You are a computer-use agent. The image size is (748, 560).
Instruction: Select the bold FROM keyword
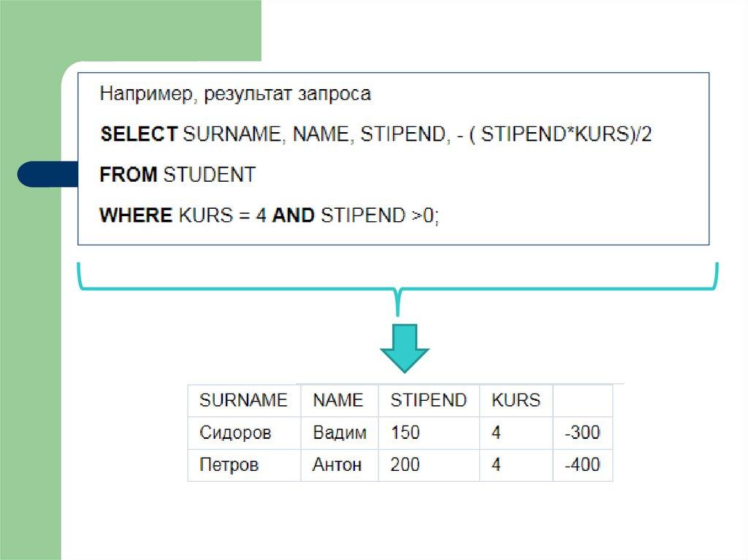[129, 174]
